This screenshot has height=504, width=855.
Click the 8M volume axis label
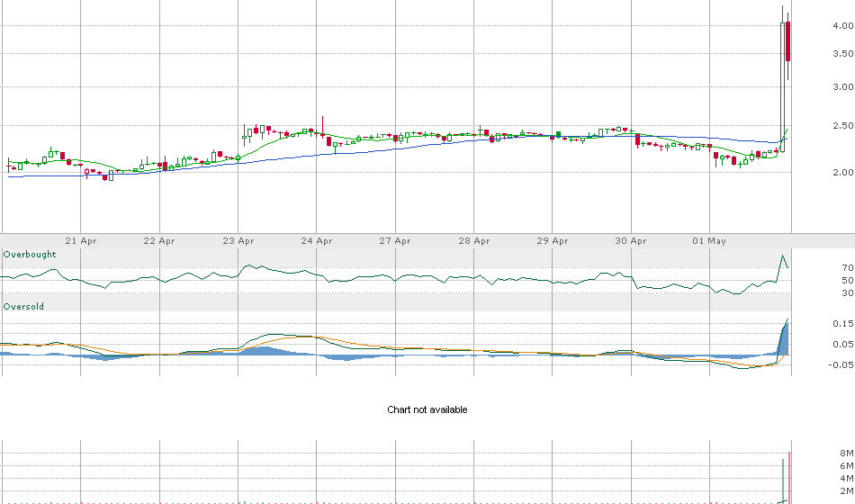[x=847, y=454]
